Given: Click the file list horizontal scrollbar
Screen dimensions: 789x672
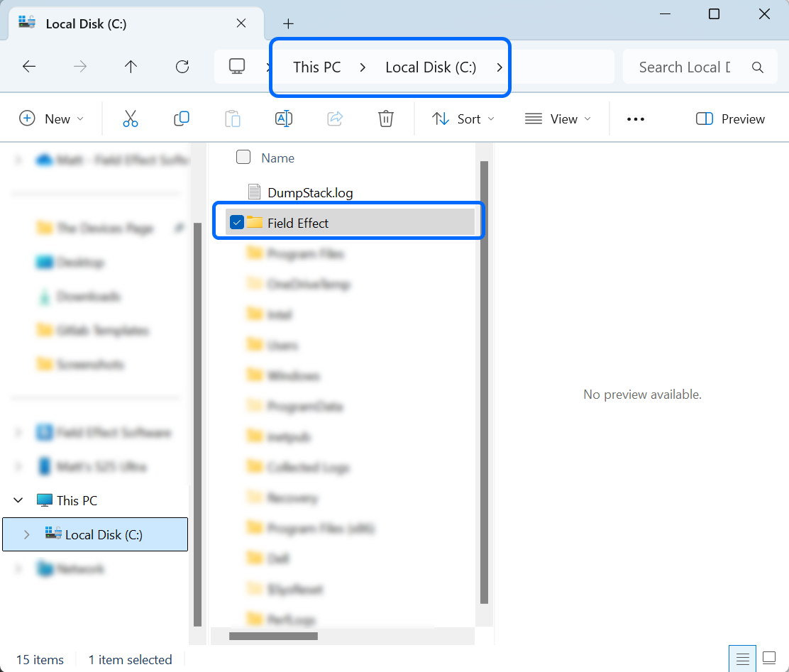Looking at the screenshot, I should (273, 636).
